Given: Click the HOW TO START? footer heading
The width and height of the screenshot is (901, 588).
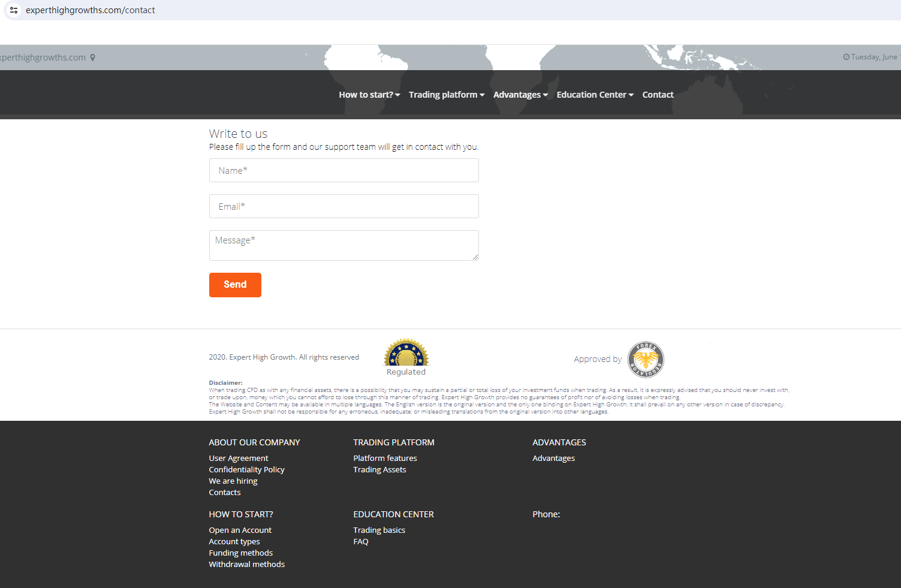Looking at the screenshot, I should (241, 514).
